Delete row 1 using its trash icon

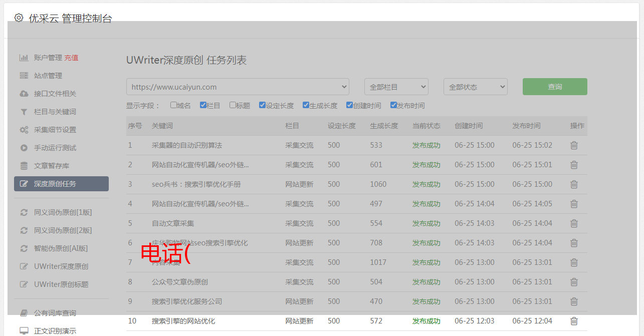(574, 145)
